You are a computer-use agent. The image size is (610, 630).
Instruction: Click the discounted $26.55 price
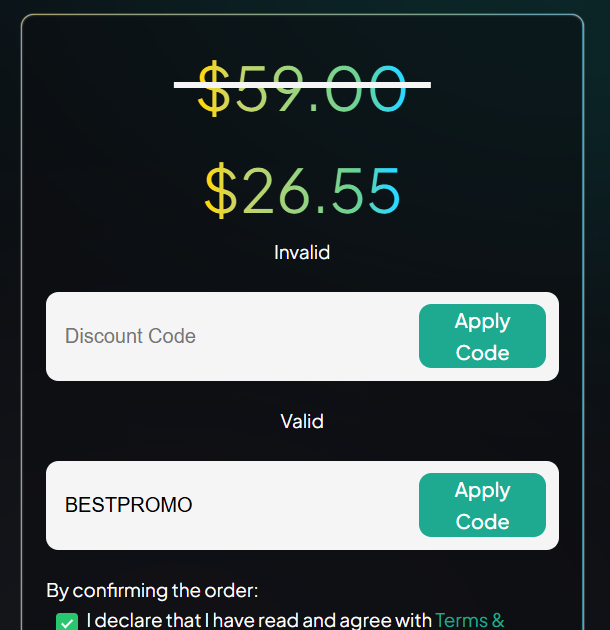point(302,190)
